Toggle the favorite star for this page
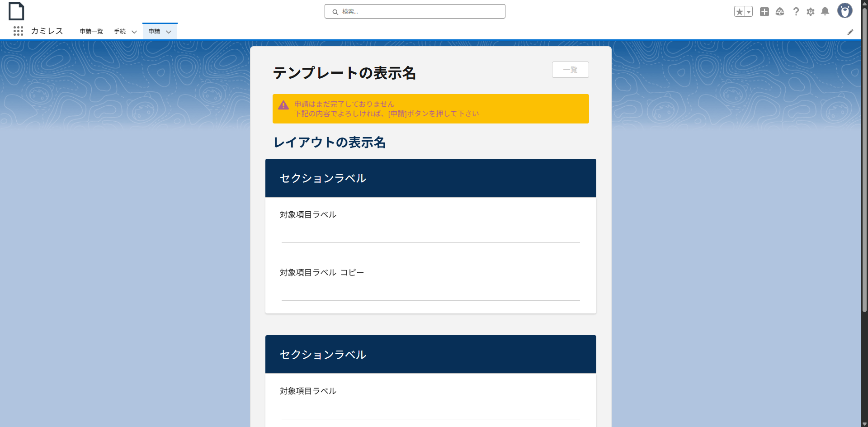This screenshot has width=868, height=427. (740, 11)
